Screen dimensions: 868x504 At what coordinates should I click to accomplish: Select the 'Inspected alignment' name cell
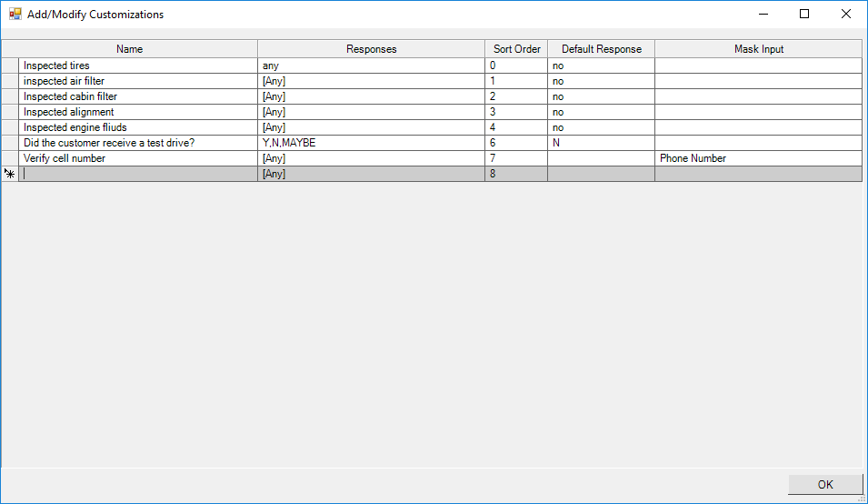tap(138, 112)
